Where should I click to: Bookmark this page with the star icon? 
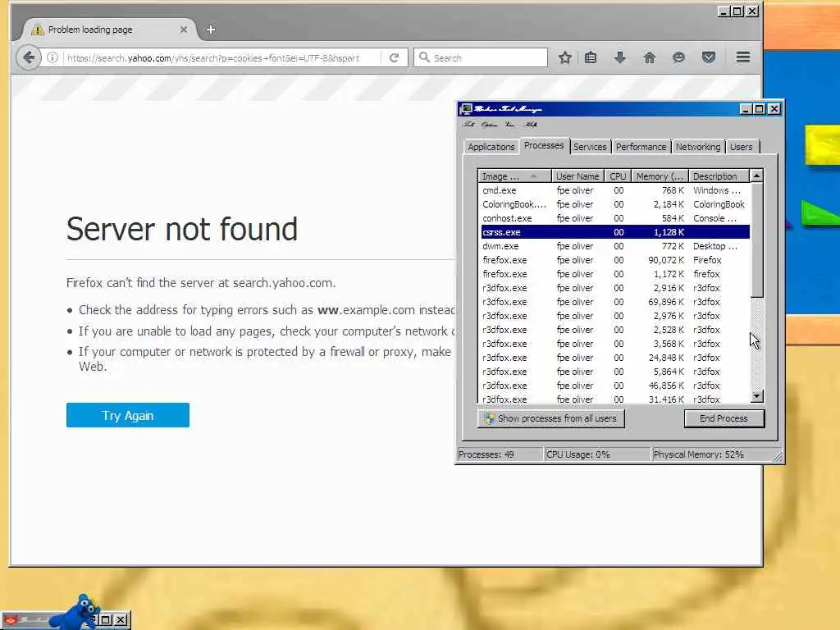tap(564, 57)
